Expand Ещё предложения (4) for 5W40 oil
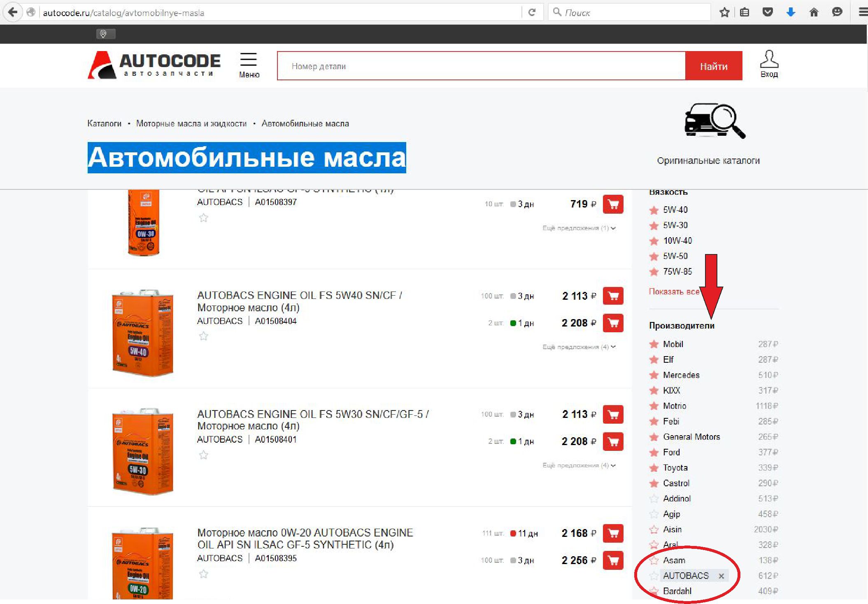 tap(579, 347)
